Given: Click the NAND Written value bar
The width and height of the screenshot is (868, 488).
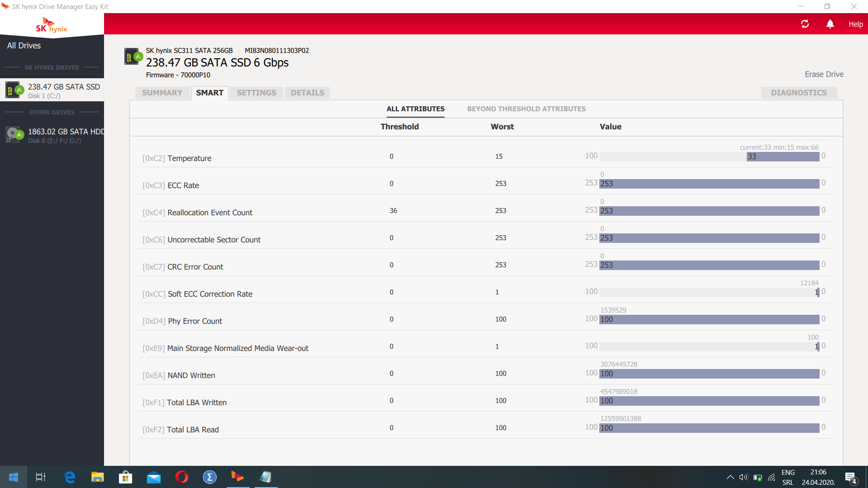Looking at the screenshot, I should pos(709,374).
